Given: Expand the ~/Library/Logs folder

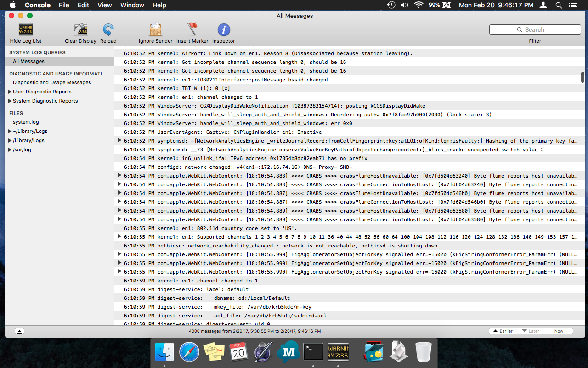Looking at the screenshot, I should coord(10,131).
